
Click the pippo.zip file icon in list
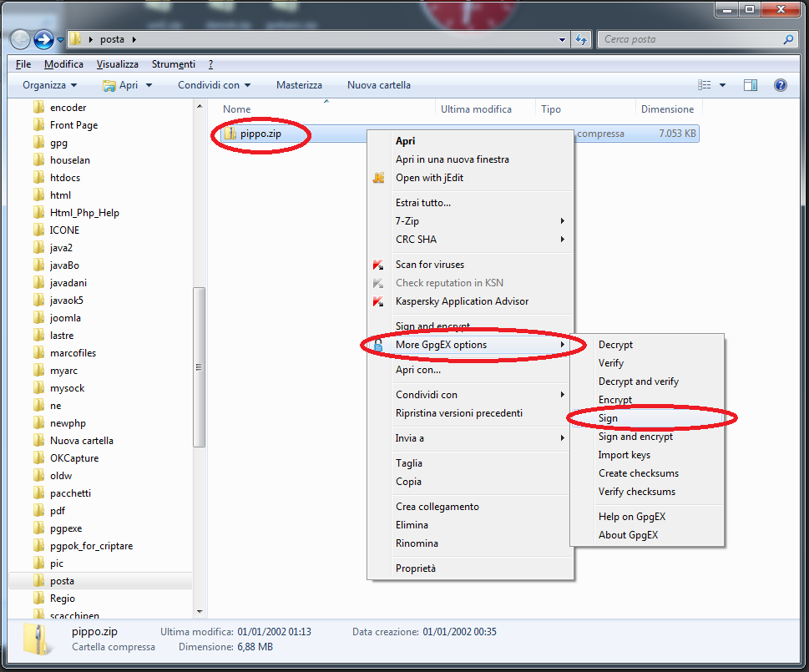[231, 134]
